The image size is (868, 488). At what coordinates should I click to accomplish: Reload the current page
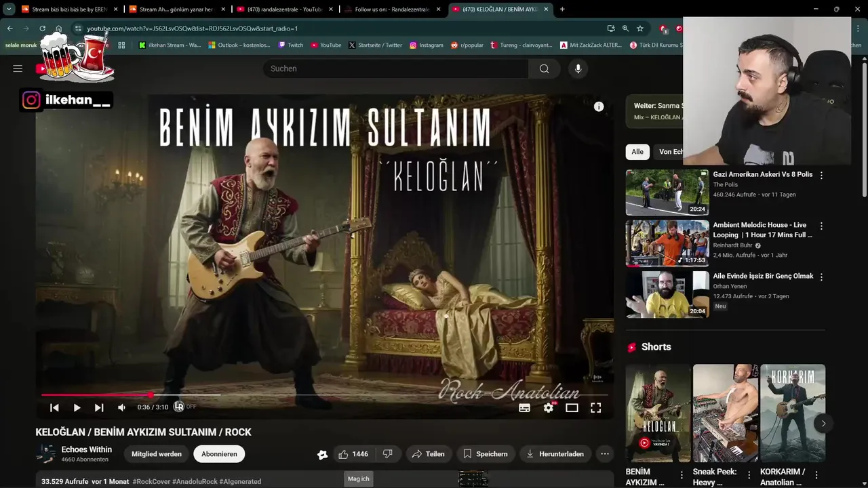coord(42,28)
